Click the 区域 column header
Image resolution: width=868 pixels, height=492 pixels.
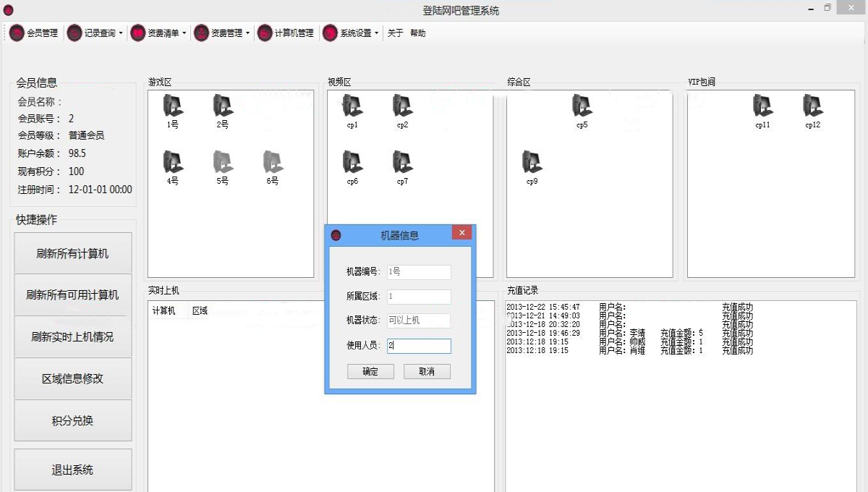(x=200, y=311)
